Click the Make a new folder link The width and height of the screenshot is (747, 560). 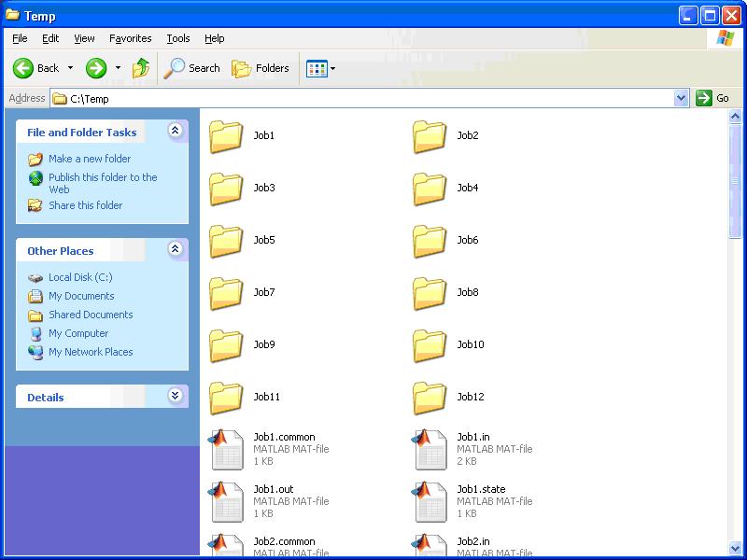coord(90,159)
